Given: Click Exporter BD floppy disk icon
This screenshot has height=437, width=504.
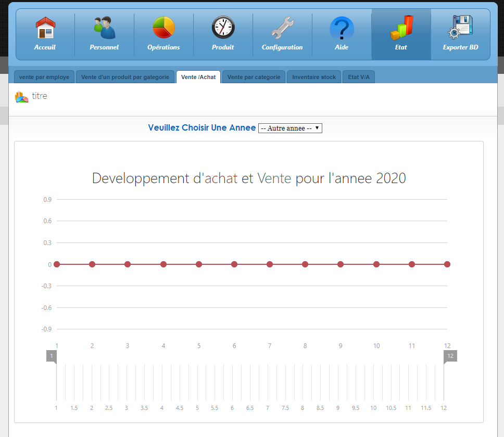Looking at the screenshot, I should pyautogui.click(x=460, y=28).
